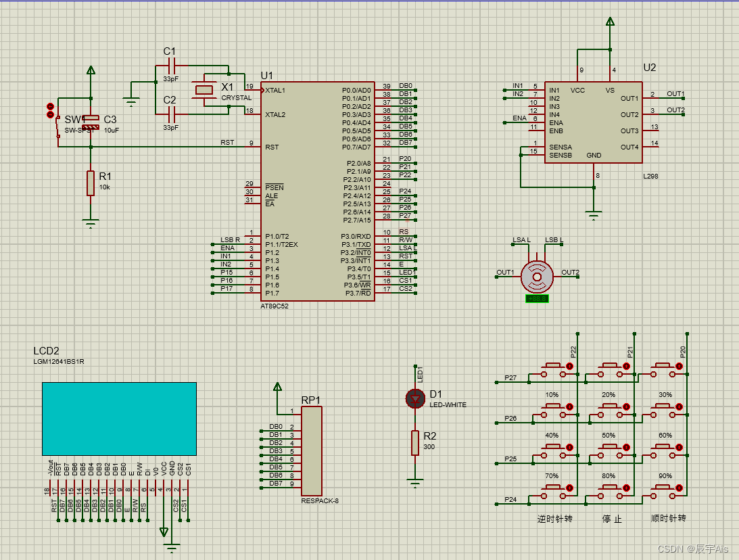Click the 10k value of R1
739x560 pixels.
pos(104,187)
